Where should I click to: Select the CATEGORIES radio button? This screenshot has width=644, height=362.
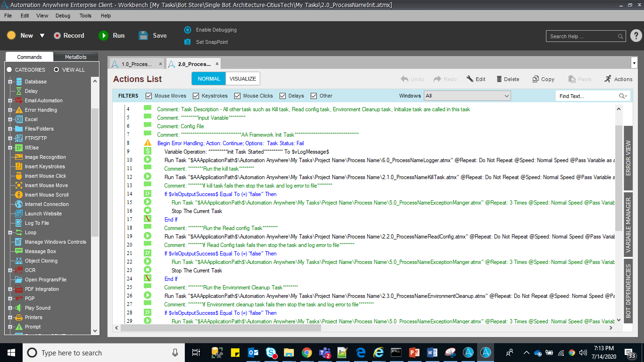[9, 70]
